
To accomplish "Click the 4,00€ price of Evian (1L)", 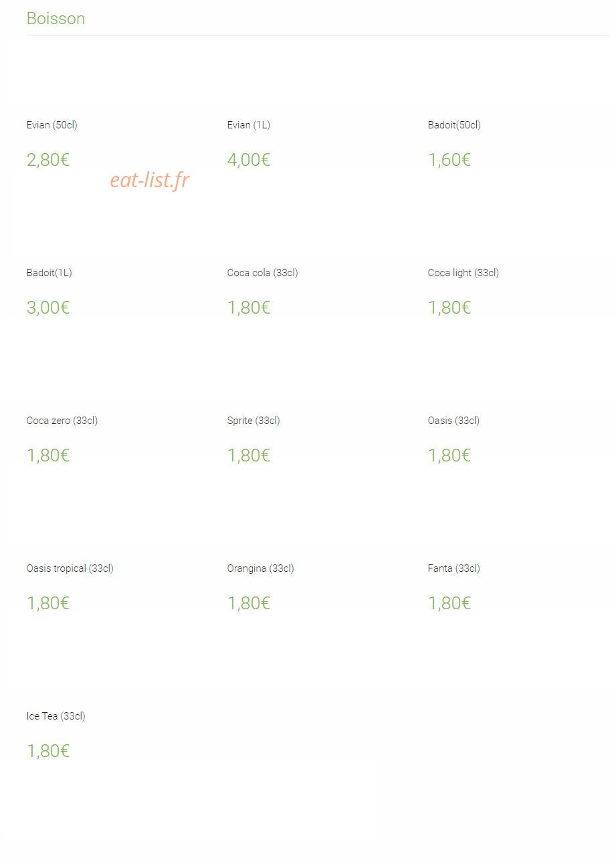I will pyautogui.click(x=249, y=160).
